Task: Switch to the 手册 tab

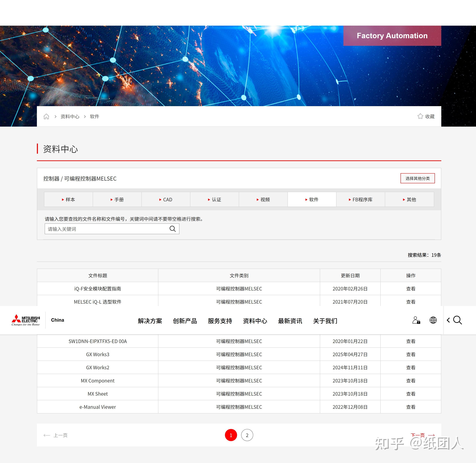Action: coord(117,199)
